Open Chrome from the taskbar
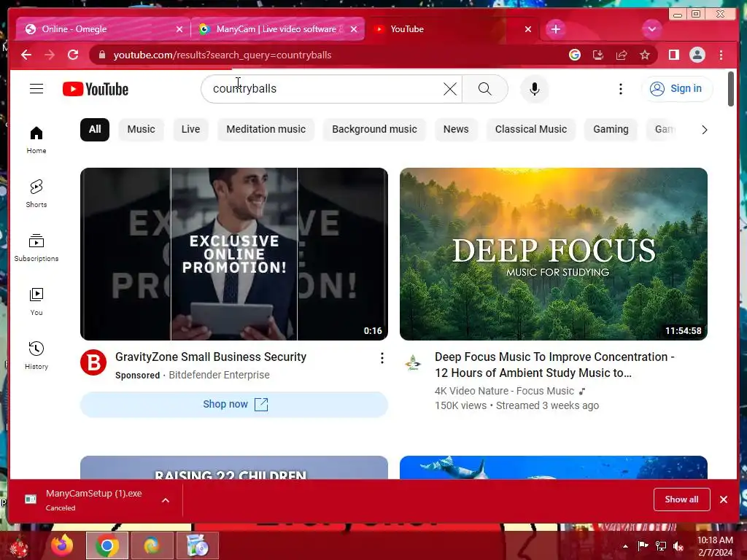This screenshot has height=560, width=747. (107, 545)
